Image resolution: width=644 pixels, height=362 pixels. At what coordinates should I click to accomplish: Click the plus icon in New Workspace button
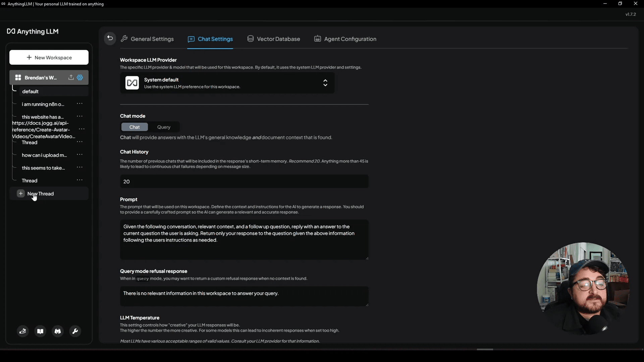coord(29,57)
